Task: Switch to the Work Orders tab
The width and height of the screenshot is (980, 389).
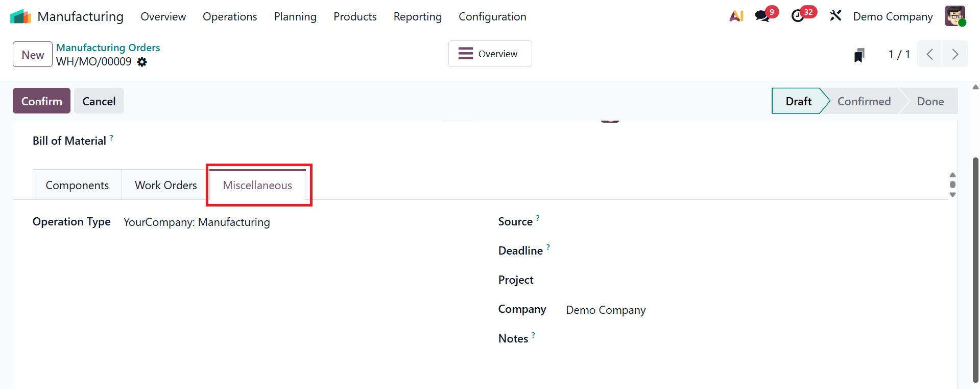Action: pos(165,185)
